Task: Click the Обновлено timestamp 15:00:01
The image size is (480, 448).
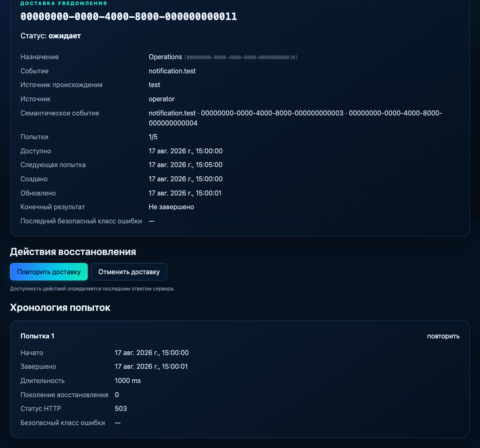Action: (x=185, y=193)
